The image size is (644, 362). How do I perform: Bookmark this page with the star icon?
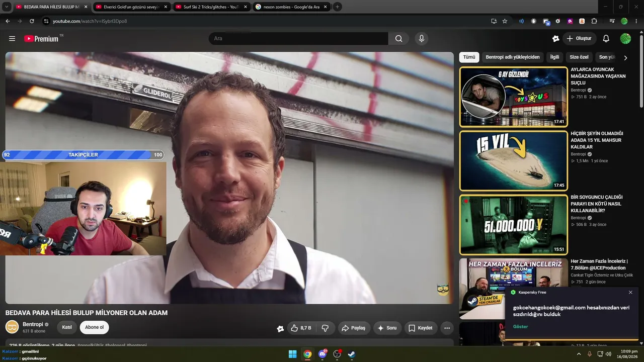505,21
